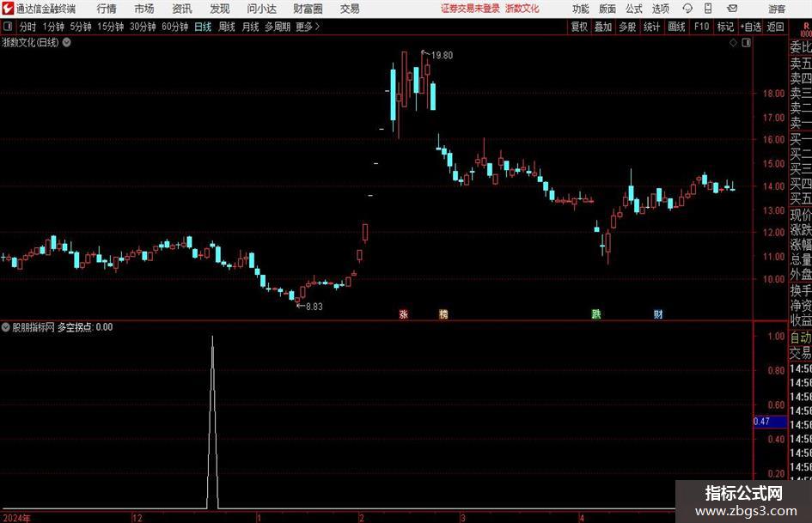812x523 pixels.
Task: Toggle the right side panel icon
Action: [x=746, y=43]
